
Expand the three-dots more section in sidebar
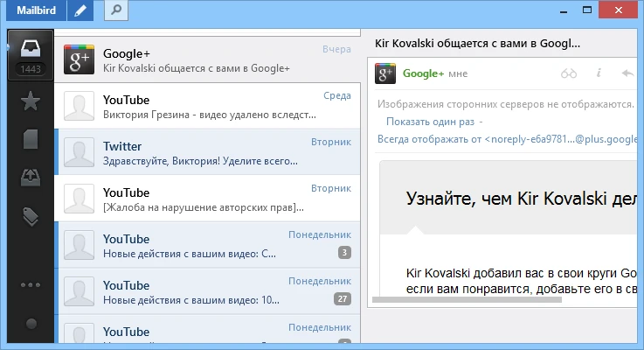(30, 284)
